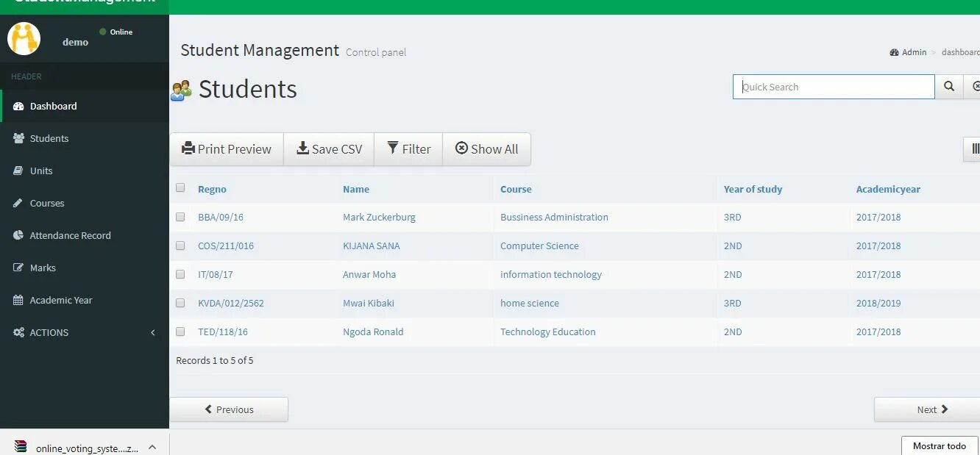Click the Attendance Record pie chart icon
Image resolution: width=980 pixels, height=455 pixels.
(x=18, y=235)
